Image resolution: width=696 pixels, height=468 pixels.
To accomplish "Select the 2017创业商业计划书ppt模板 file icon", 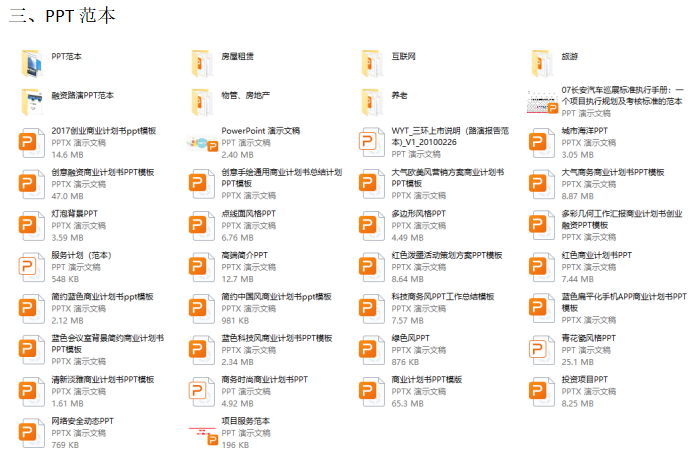I will (x=33, y=142).
